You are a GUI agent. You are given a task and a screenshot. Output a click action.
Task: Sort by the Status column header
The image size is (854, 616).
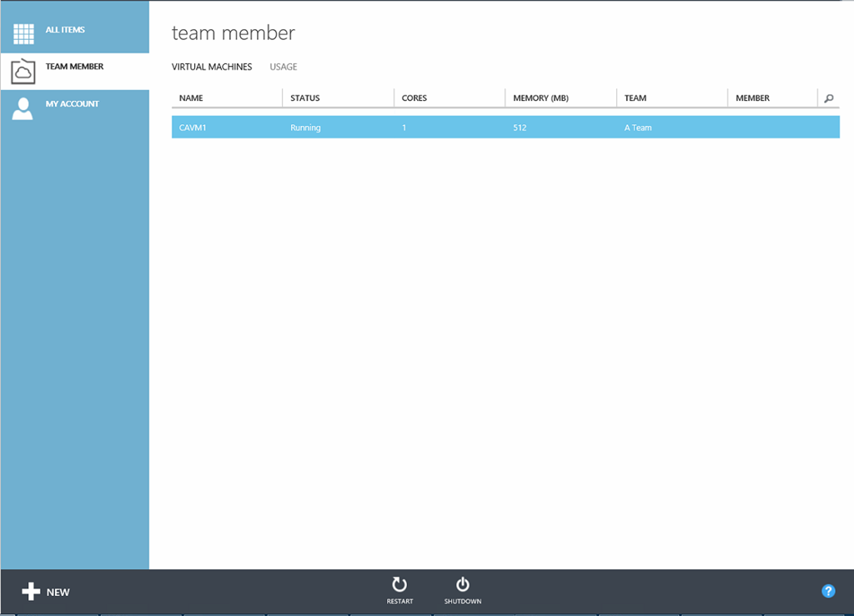[x=305, y=98]
